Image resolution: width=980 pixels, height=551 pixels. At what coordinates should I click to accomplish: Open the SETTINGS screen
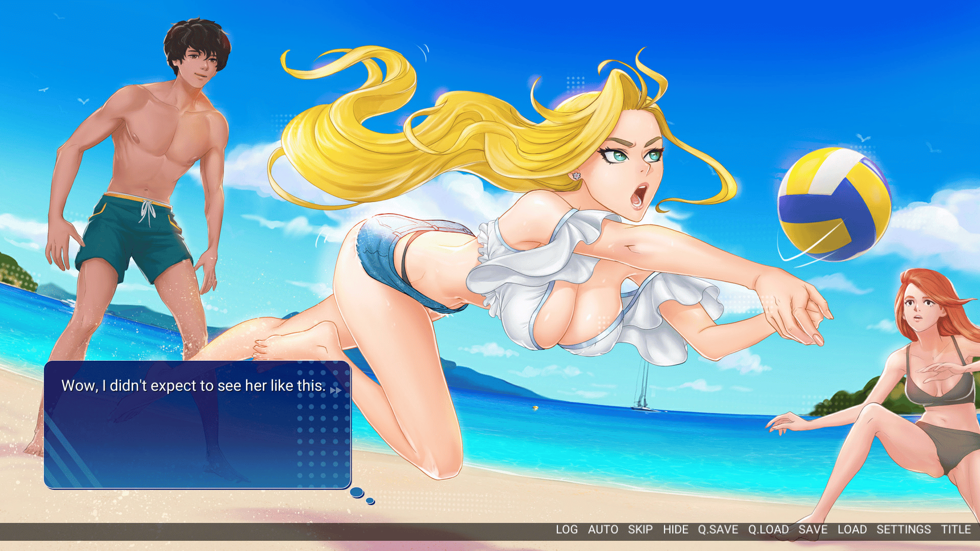coord(903,530)
